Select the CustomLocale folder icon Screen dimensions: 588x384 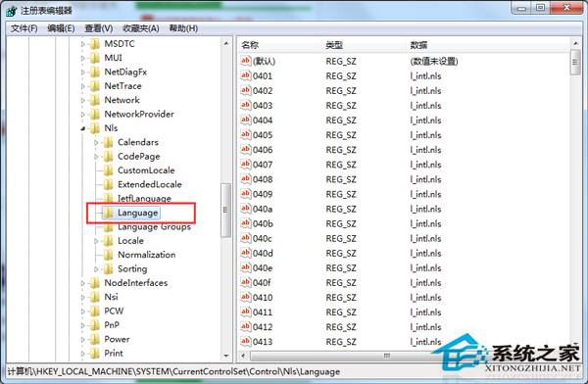click(108, 170)
